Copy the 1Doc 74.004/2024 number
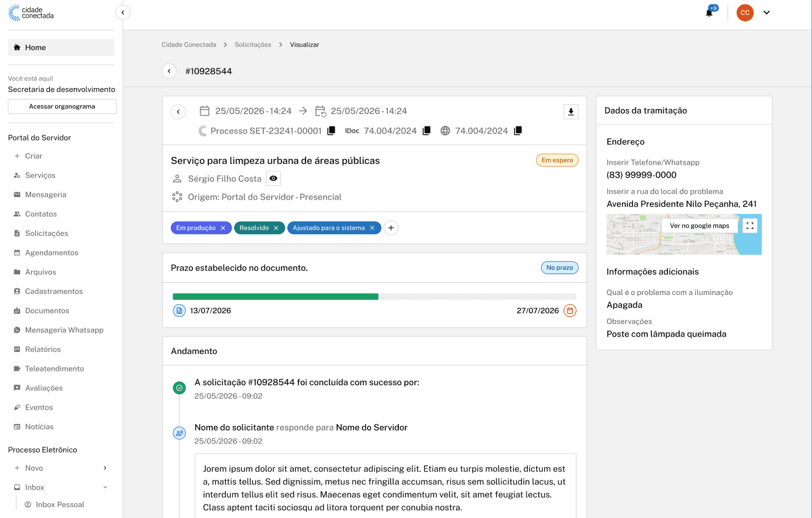Viewport: 812px width, 518px height. pos(426,131)
